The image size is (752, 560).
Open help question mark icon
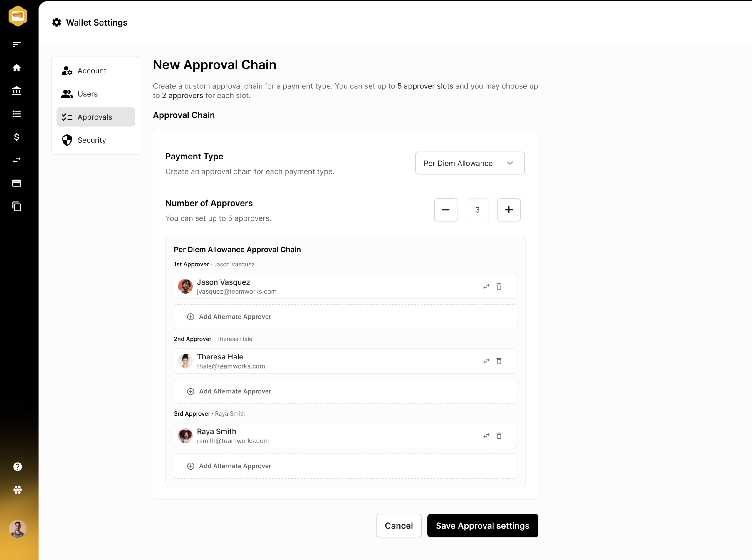[x=18, y=467]
